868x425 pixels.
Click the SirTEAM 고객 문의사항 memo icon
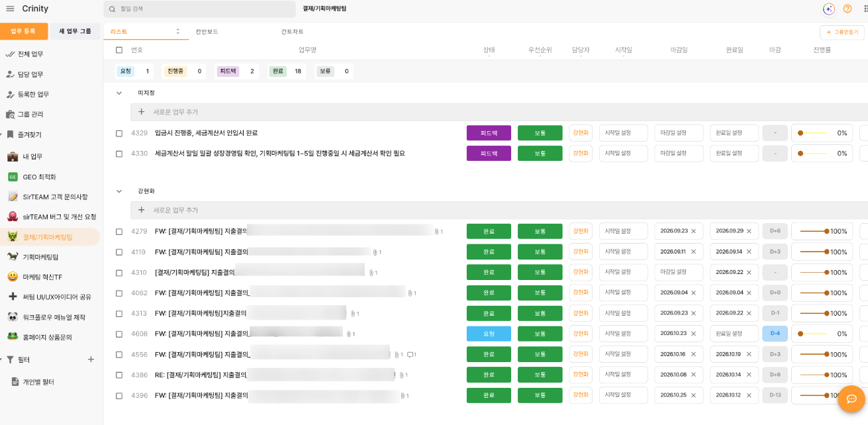tap(13, 197)
